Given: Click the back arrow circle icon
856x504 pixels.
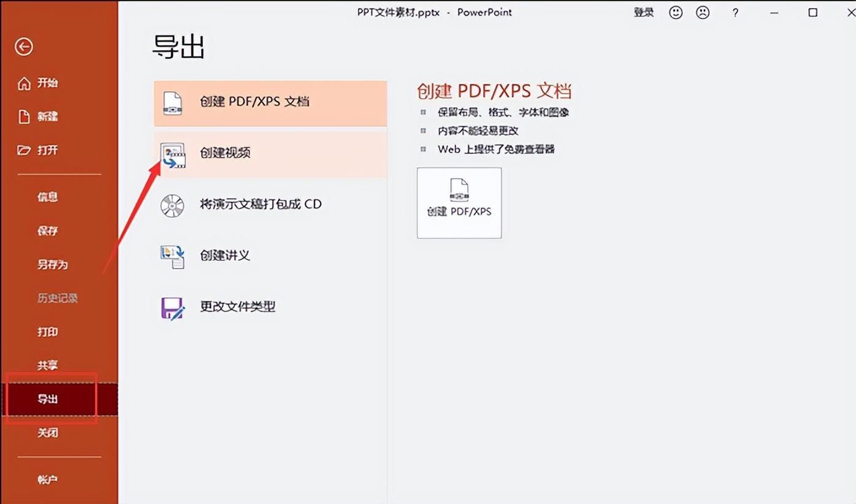Looking at the screenshot, I should click(x=24, y=47).
